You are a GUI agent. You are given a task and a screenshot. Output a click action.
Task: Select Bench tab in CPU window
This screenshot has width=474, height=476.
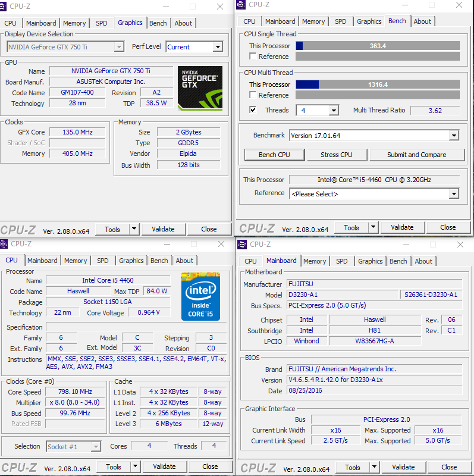coord(159,261)
